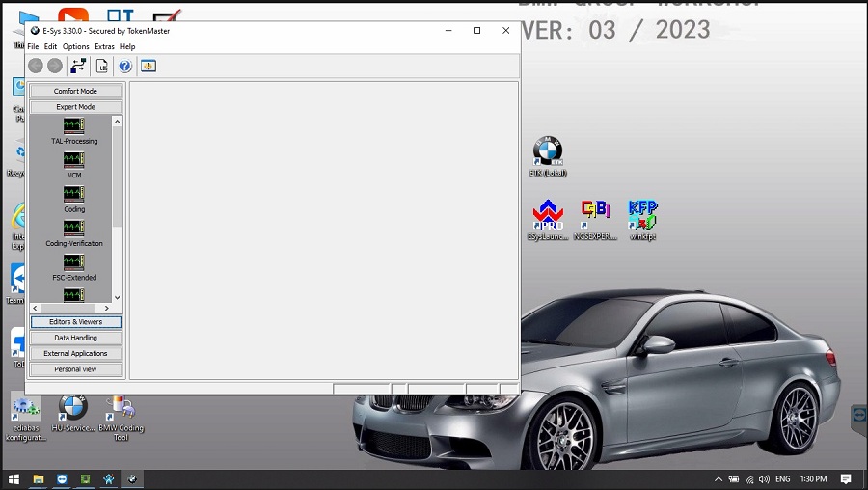Viewport: 868px width, 490px height.
Task: Click the TeamViewer side panel tab
Action: 859,415
